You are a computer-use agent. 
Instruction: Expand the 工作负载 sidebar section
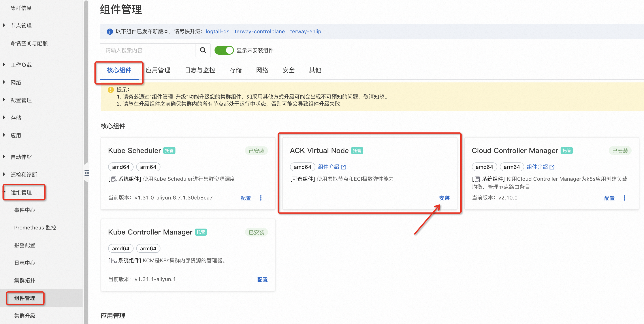21,65
